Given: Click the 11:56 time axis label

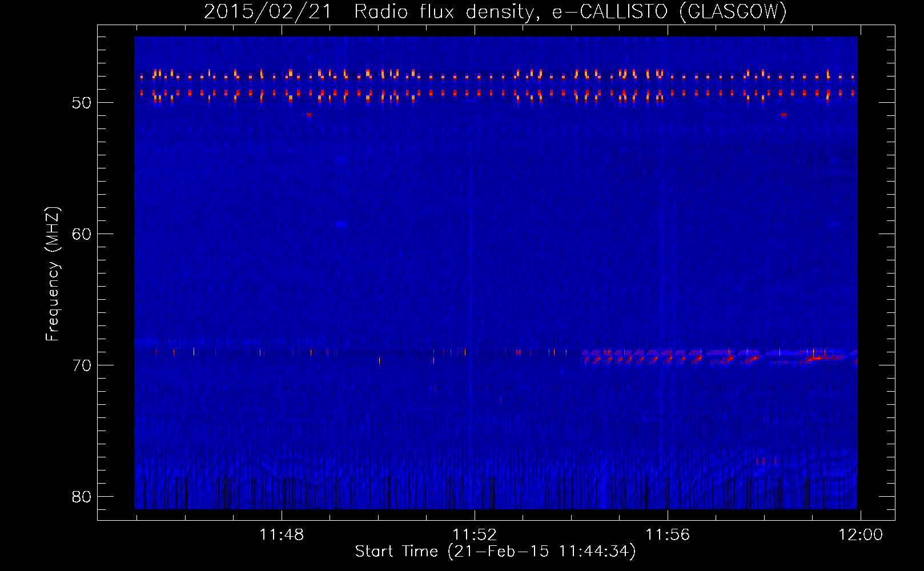Looking at the screenshot, I should (668, 535).
